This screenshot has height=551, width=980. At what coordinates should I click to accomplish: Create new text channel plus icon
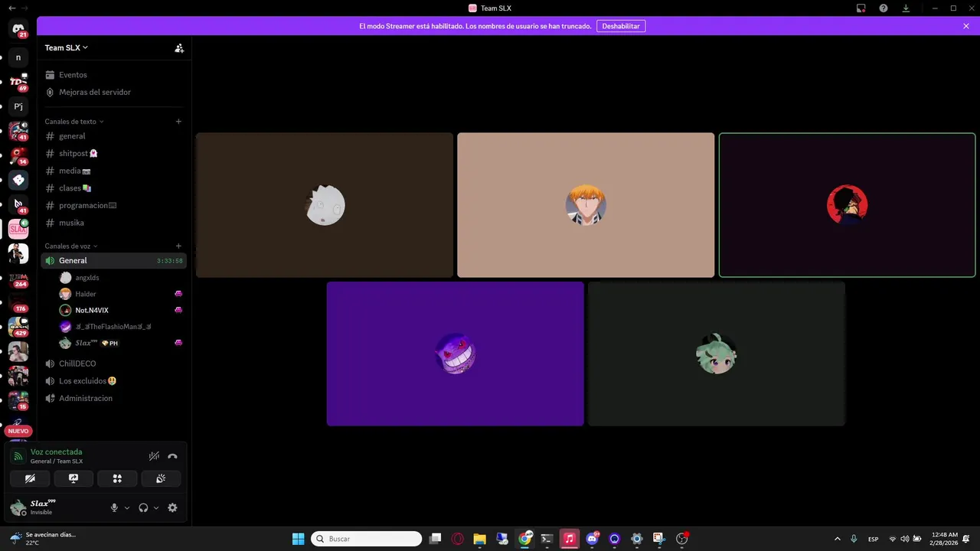178,121
